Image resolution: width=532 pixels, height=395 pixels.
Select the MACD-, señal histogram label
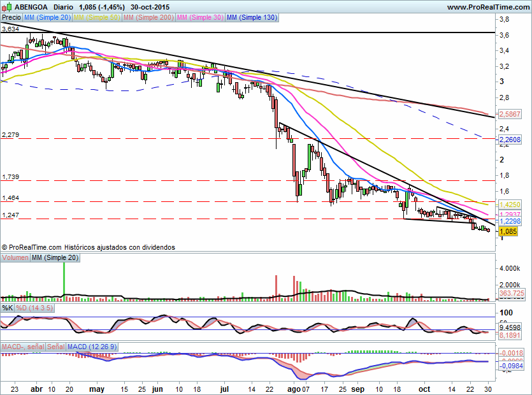click(23, 347)
